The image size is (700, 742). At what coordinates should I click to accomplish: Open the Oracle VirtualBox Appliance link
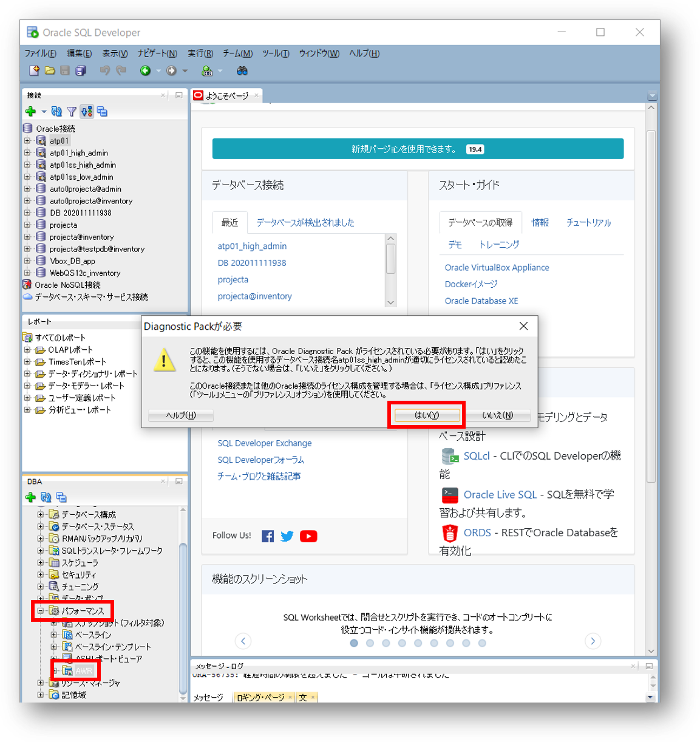[497, 268]
